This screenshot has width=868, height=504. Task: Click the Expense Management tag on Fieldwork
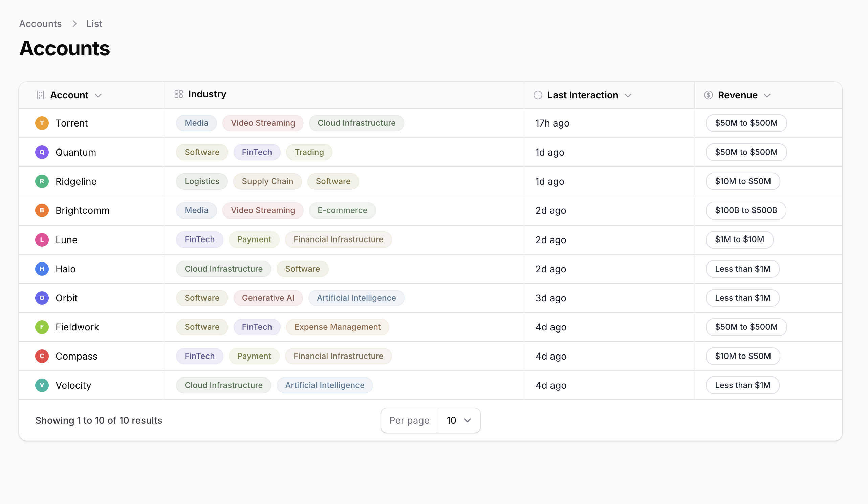click(x=337, y=327)
